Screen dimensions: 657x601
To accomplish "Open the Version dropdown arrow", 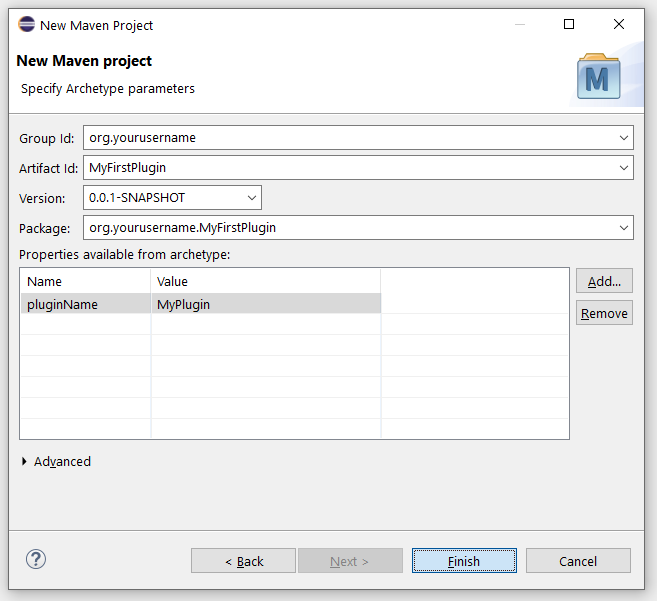I will pos(252,198).
